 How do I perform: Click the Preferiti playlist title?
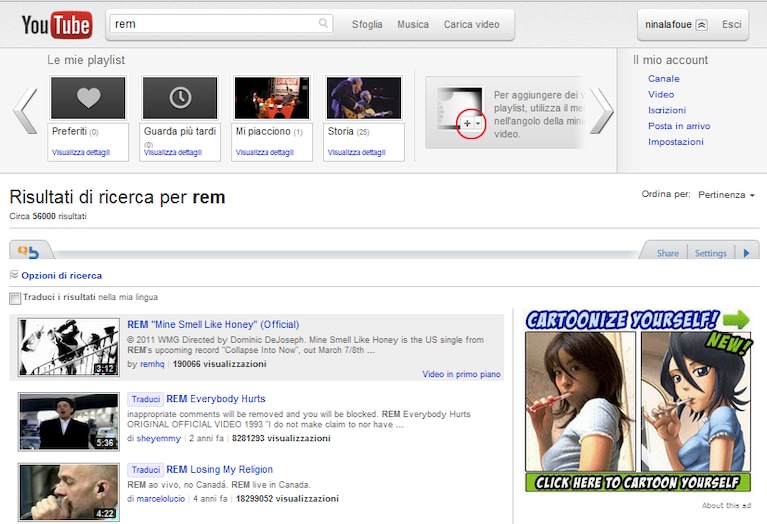69,131
